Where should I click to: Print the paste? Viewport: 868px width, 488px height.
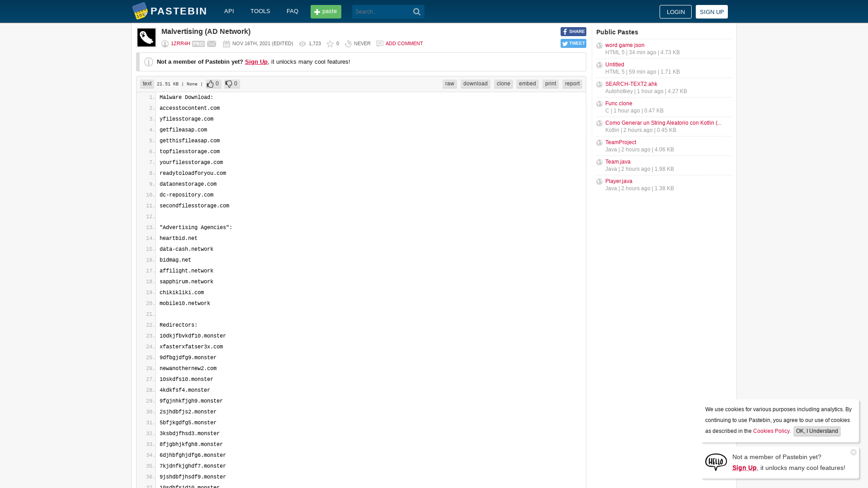(551, 84)
